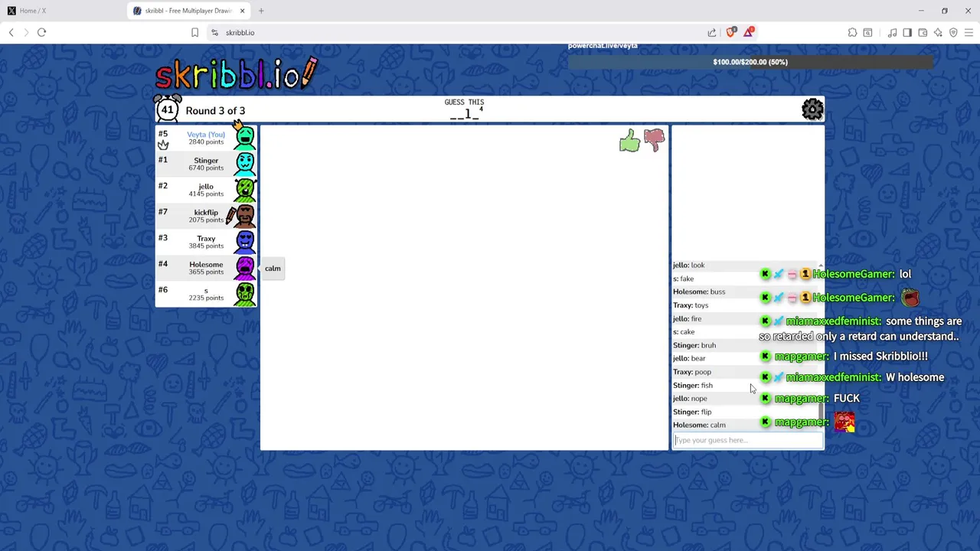Click player s's green avatar

(x=245, y=294)
